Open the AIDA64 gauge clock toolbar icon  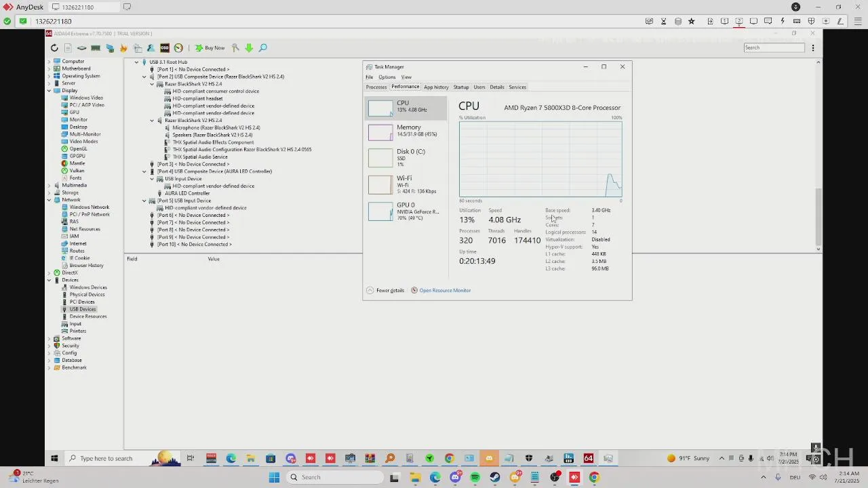coord(178,48)
